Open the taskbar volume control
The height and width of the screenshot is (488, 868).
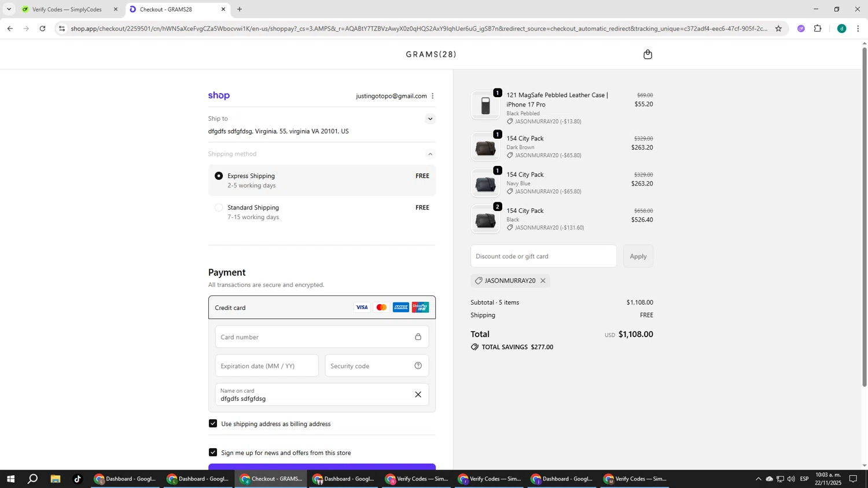coord(791,479)
